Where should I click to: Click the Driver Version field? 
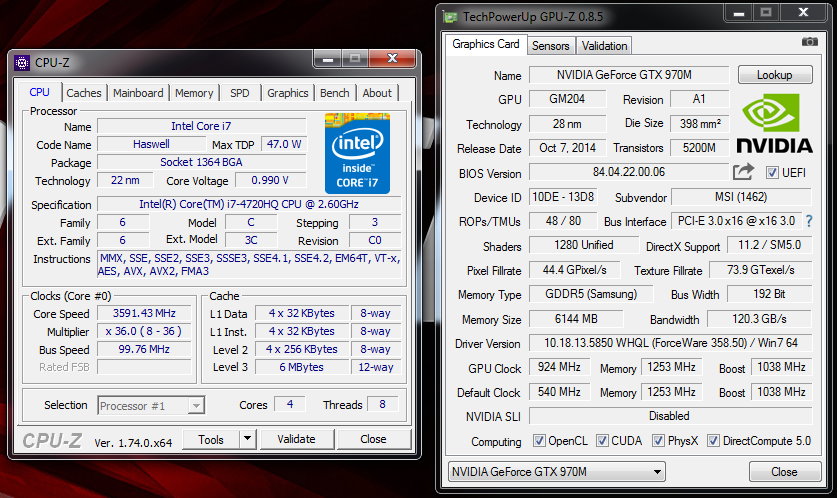click(x=670, y=343)
